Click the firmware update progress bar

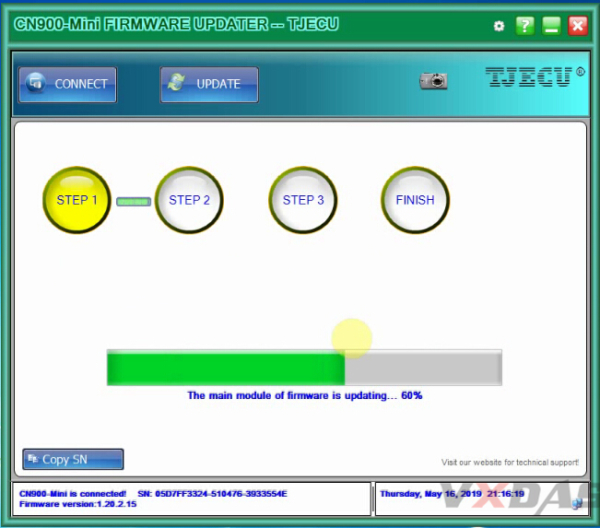(x=304, y=367)
